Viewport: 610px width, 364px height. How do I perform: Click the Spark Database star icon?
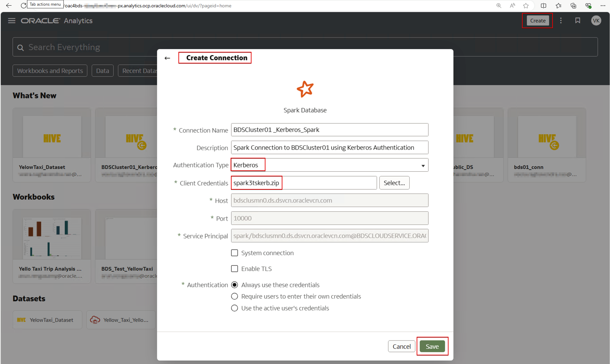tap(305, 89)
